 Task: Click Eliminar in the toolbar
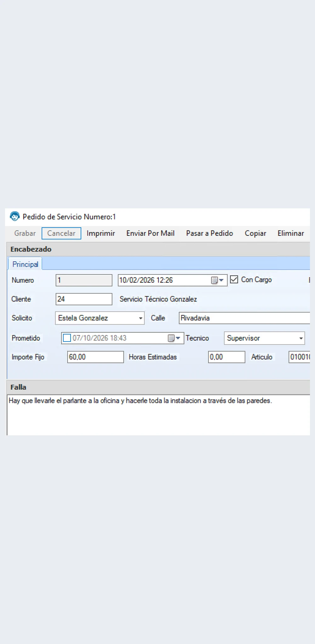(x=291, y=233)
